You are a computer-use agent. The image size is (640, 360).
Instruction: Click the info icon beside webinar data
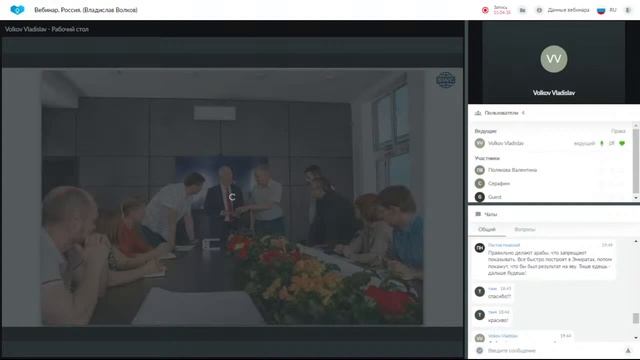coord(539,10)
